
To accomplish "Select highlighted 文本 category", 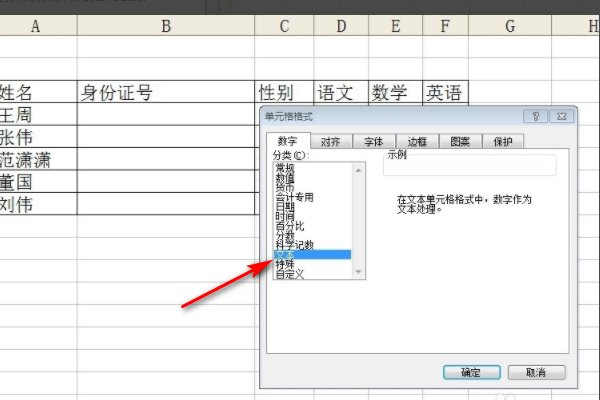I will pos(312,254).
